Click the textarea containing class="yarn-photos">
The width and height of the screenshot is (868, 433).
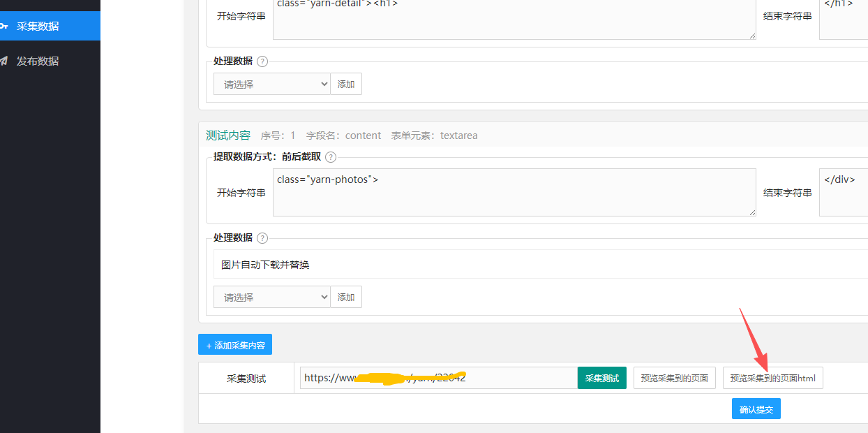(514, 192)
